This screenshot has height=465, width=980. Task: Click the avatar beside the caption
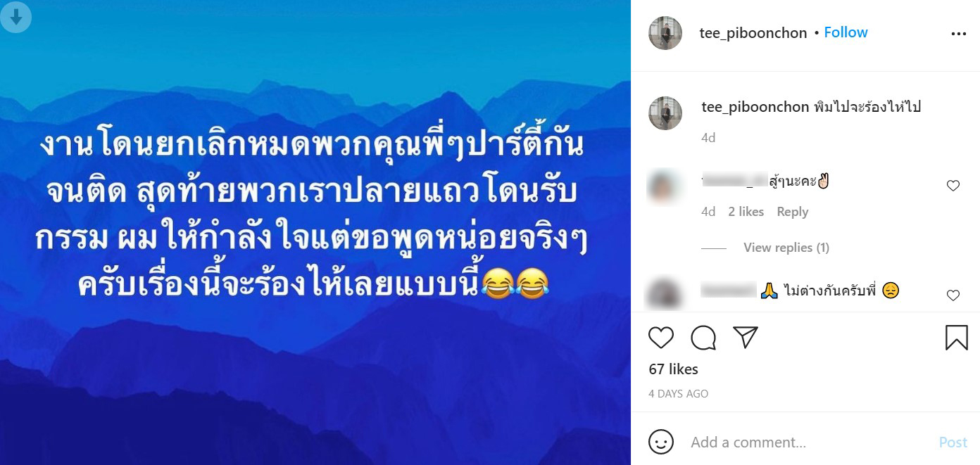coord(665,113)
